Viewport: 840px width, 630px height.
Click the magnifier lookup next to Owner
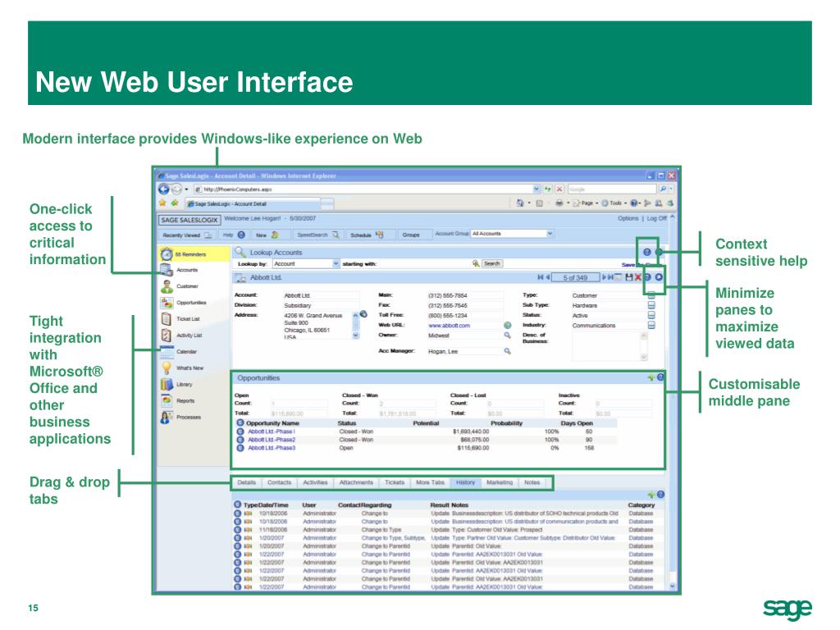tap(507, 336)
